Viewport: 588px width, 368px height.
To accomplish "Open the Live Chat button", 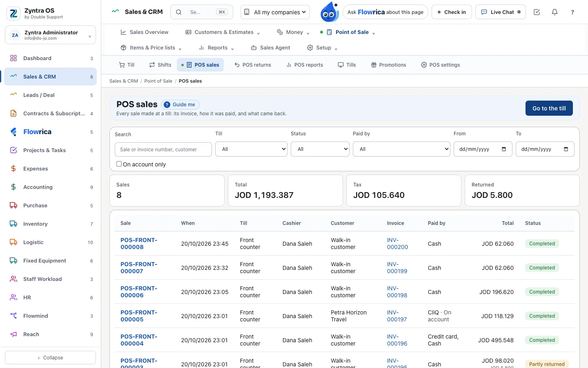I will click(501, 12).
